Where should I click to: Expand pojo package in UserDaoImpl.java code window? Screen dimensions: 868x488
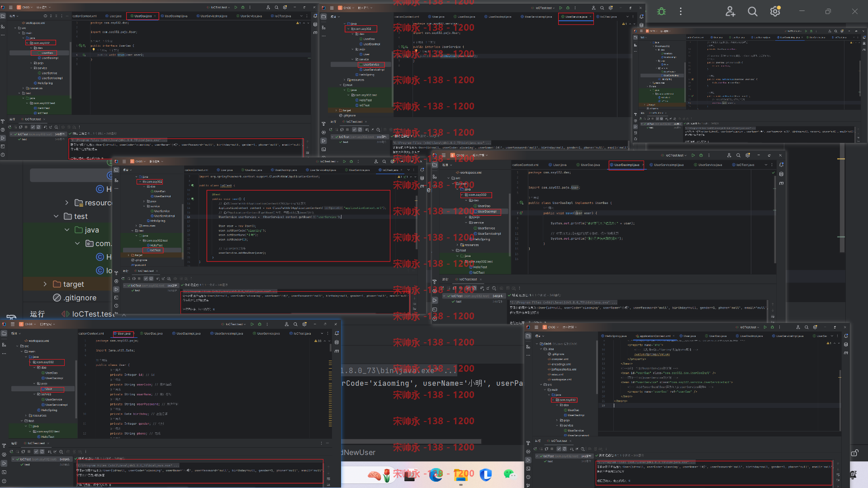pyautogui.click(x=466, y=217)
